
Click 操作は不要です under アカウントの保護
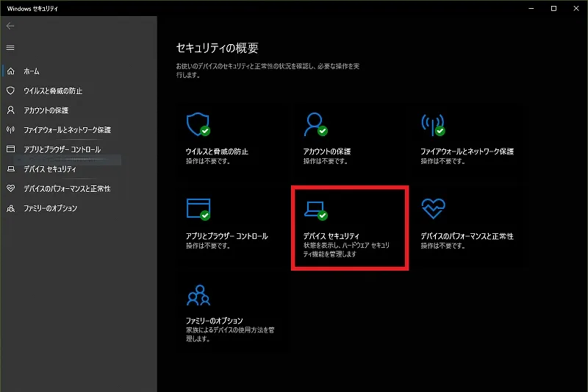(326, 161)
